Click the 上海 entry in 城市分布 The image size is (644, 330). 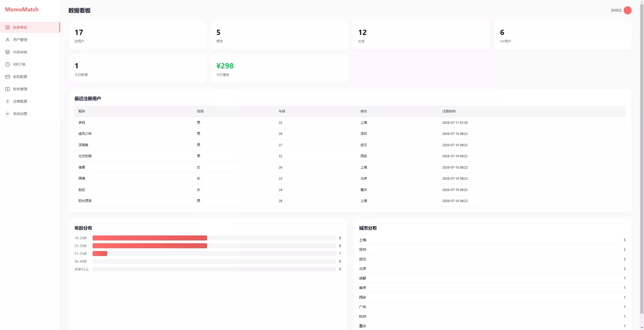coord(492,240)
